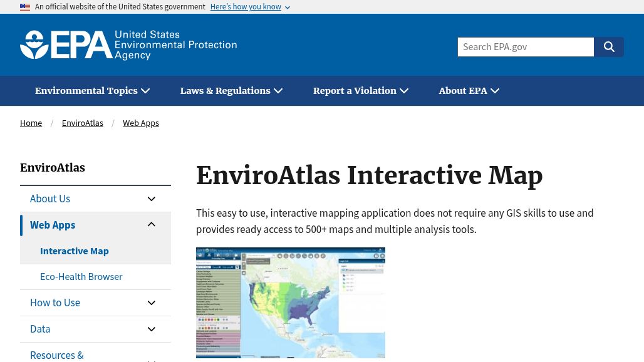Click the US flag icon

(25, 7)
